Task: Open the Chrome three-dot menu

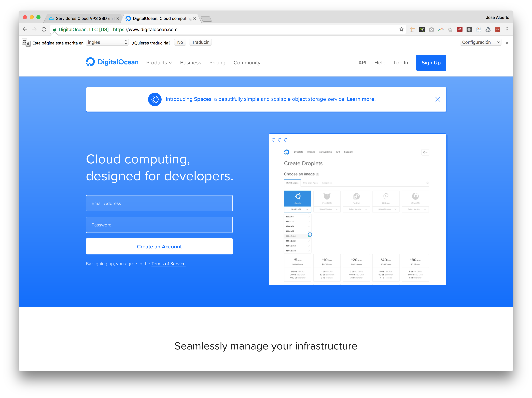Action: (507, 29)
